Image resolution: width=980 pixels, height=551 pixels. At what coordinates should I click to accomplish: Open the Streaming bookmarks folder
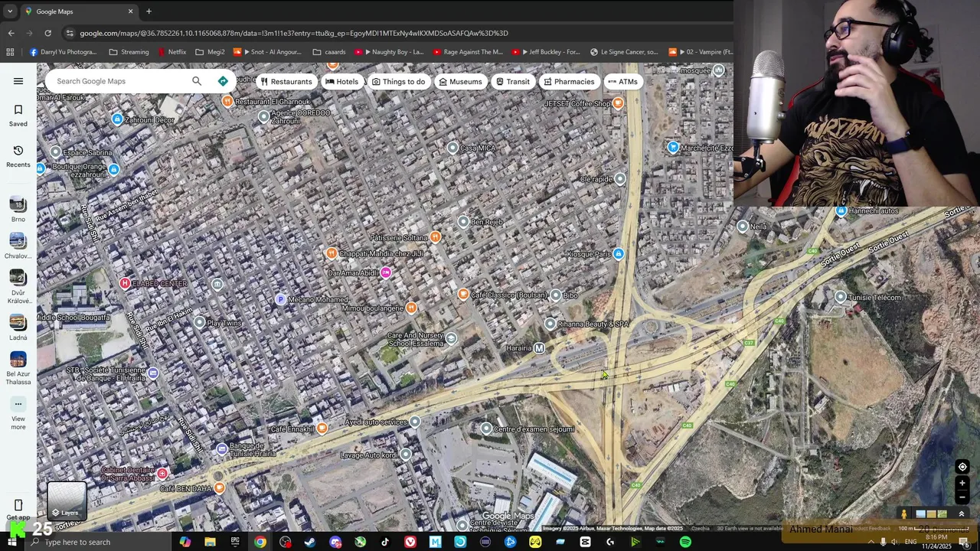[129, 52]
